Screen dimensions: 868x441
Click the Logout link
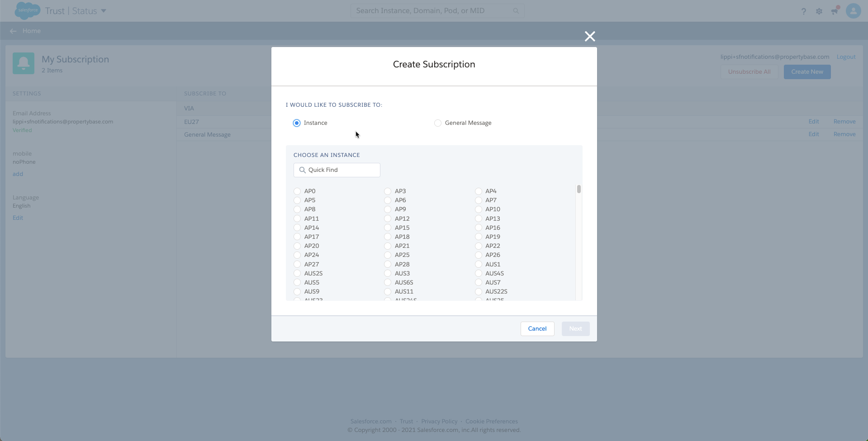(846, 57)
